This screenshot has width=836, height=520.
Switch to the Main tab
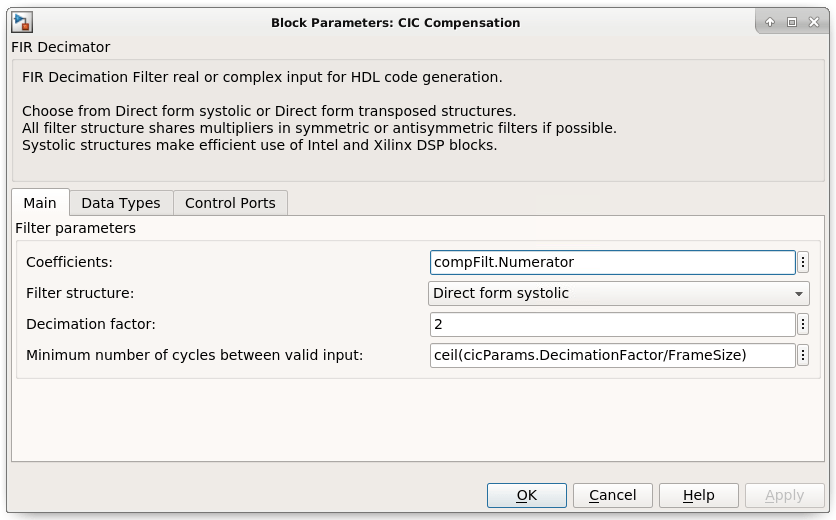point(41,203)
